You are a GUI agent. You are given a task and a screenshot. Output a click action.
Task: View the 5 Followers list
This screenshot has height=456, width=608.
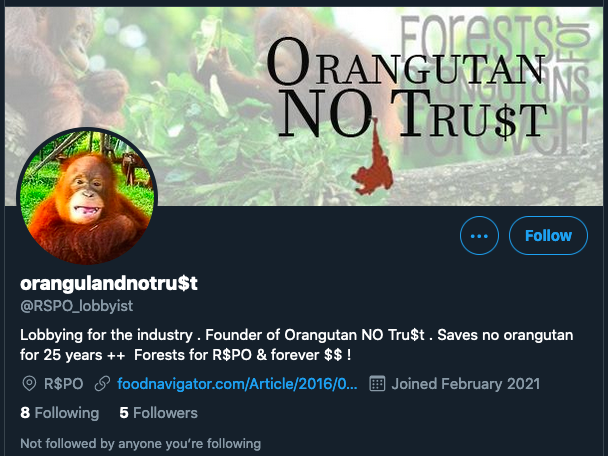(159, 413)
